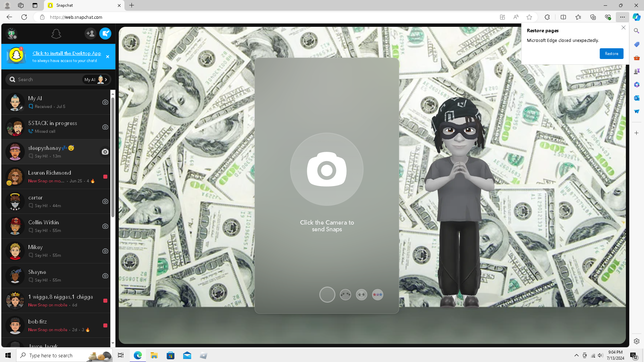644x362 pixels.
Task: Open Edge sidebar settings gear
Action: point(637,341)
